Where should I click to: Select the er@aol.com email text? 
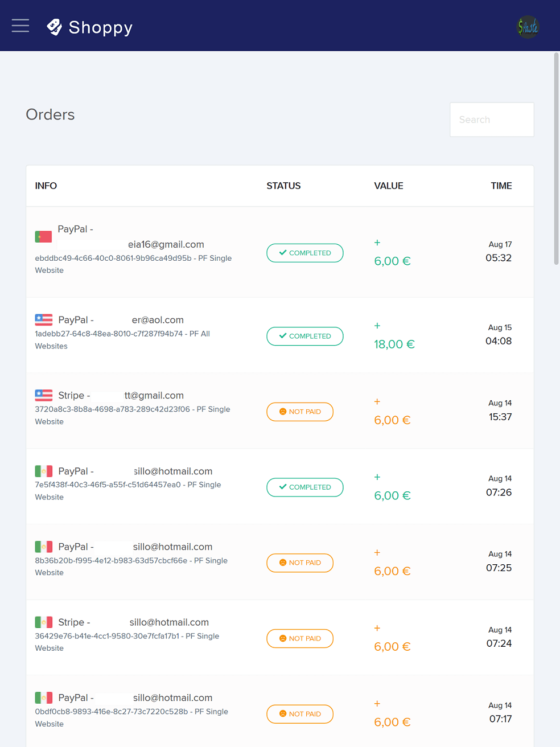[x=158, y=320]
